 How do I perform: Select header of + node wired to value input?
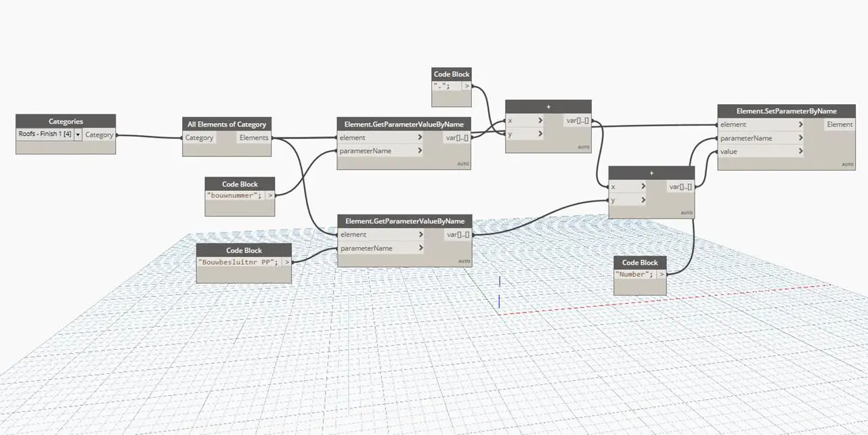coord(651,173)
